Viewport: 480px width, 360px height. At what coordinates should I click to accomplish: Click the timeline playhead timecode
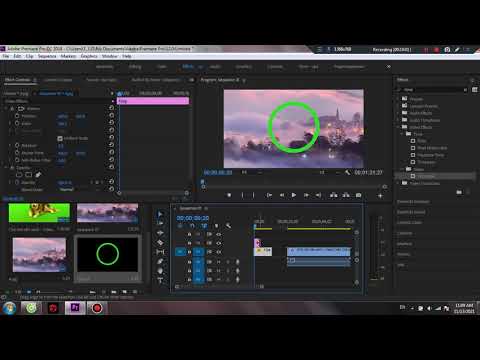pyautogui.click(x=193, y=218)
